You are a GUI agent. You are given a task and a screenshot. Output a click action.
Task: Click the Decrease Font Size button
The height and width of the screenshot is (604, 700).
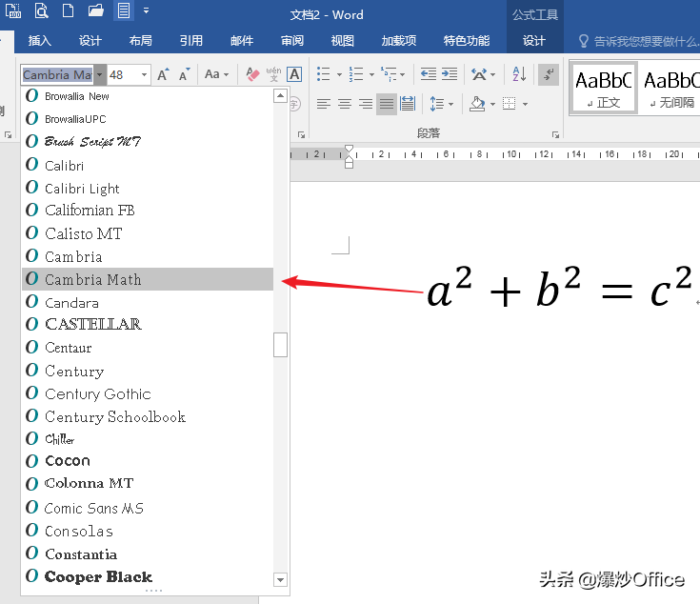pyautogui.click(x=185, y=74)
